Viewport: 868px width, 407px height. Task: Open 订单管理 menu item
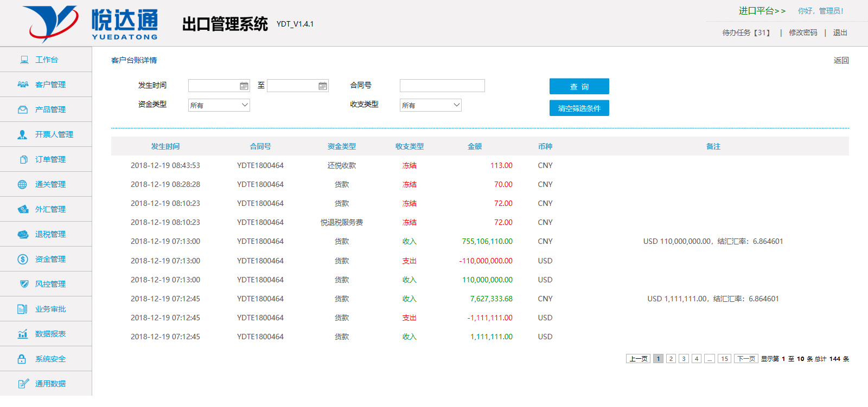coord(50,159)
